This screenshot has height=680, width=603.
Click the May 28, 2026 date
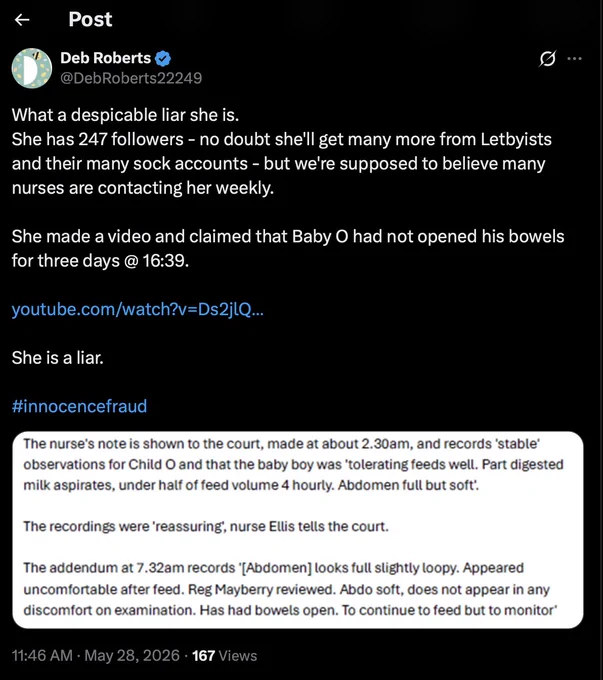coord(132,655)
